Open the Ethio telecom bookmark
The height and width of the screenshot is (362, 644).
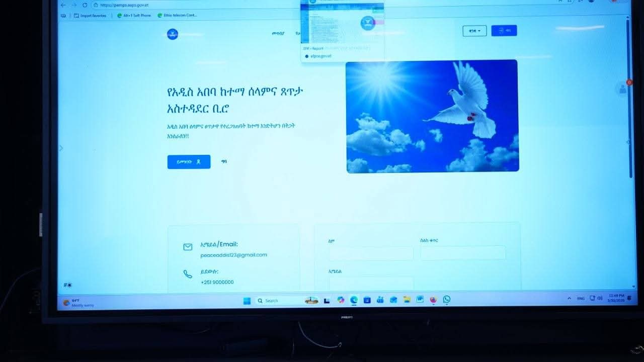177,16
